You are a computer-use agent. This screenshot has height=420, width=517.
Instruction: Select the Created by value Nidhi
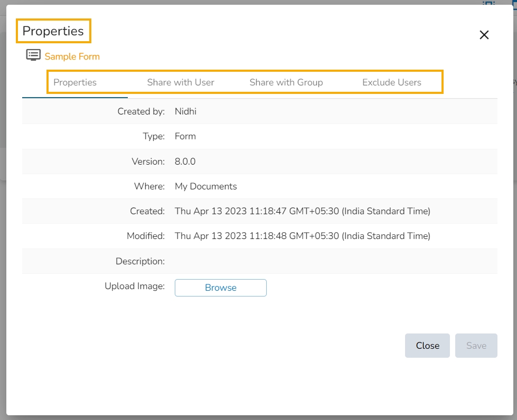coord(186,111)
